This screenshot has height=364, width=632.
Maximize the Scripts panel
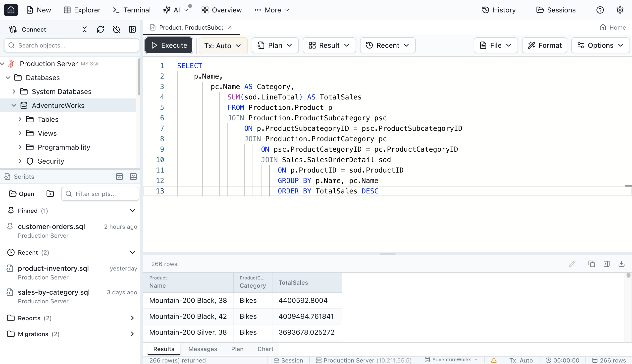(x=119, y=177)
